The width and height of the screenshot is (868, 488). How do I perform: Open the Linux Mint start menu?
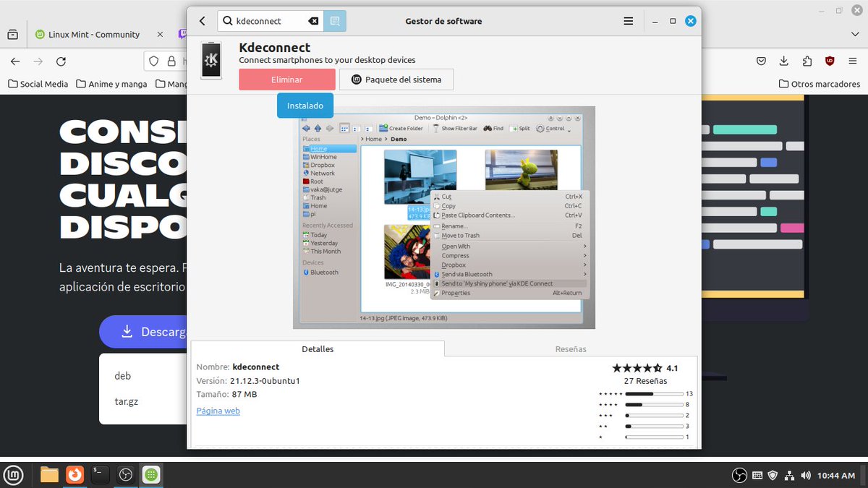14,475
